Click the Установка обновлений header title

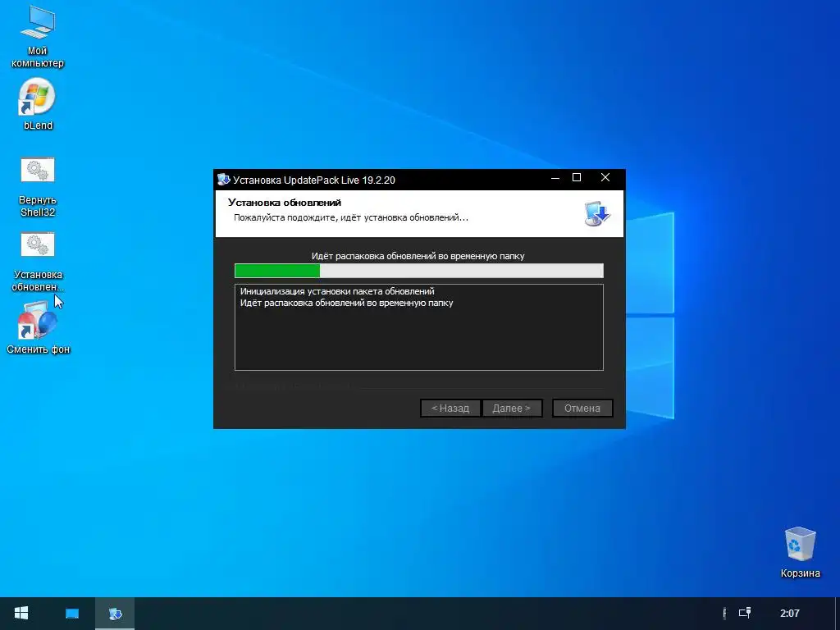click(x=285, y=203)
